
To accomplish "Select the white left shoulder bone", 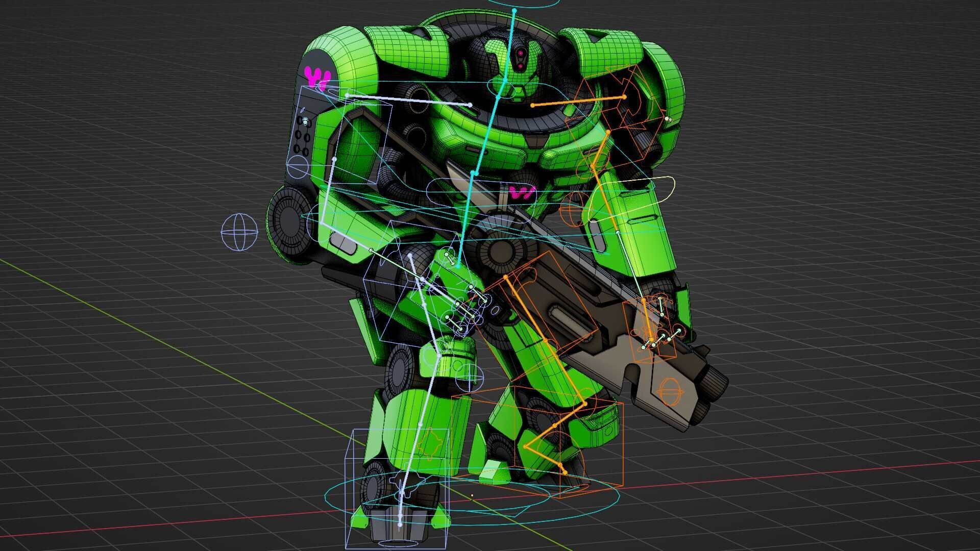I will point(408,100).
